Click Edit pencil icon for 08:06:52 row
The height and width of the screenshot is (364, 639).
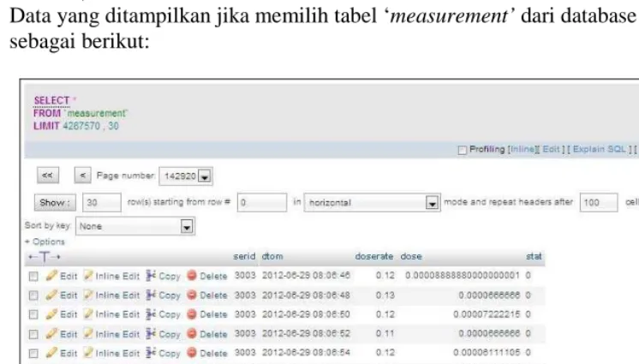(51, 333)
